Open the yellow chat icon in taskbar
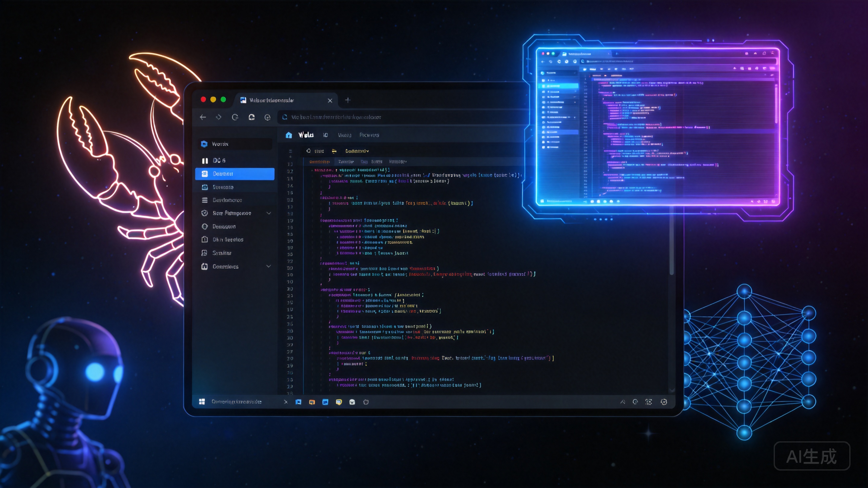Viewport: 868px width, 488px height. [339, 402]
